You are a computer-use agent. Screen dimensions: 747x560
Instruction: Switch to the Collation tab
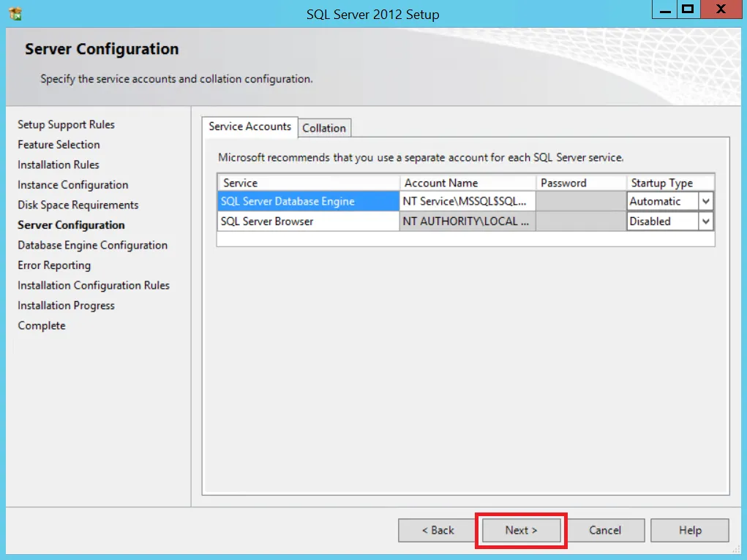tap(324, 128)
